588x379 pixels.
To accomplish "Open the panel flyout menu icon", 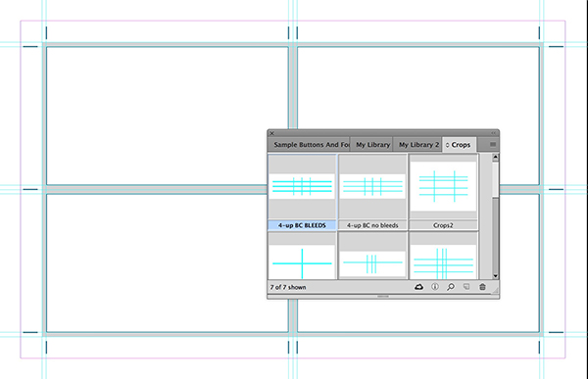I will 493,145.
